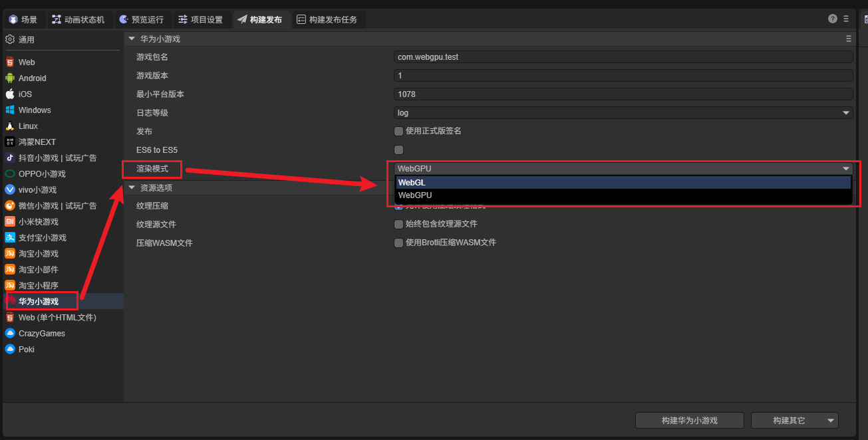Click the Android robot icon

click(x=10, y=78)
